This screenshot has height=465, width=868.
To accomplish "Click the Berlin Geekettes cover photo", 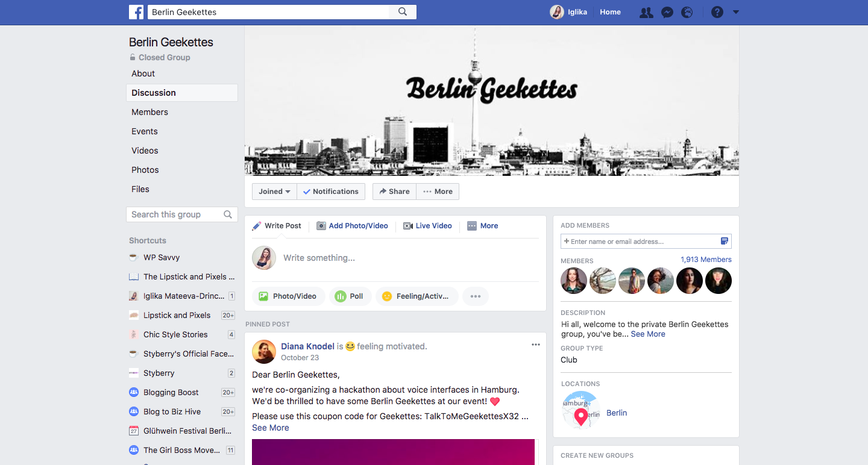I will point(492,101).
